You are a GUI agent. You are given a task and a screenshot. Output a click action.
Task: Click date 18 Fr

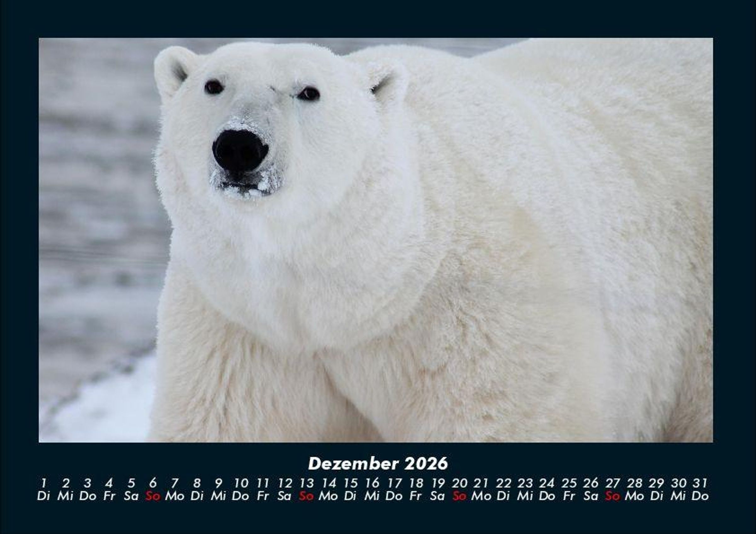(416, 490)
